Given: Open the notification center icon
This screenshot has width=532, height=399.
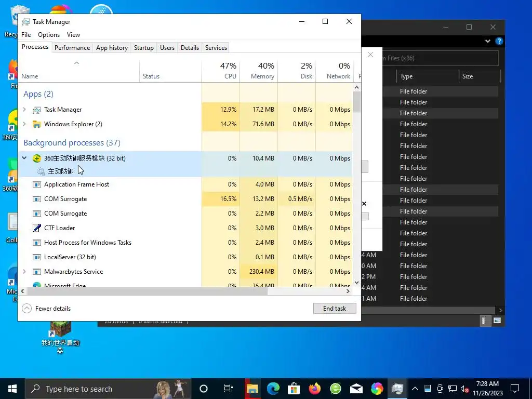Looking at the screenshot, I should [515, 389].
